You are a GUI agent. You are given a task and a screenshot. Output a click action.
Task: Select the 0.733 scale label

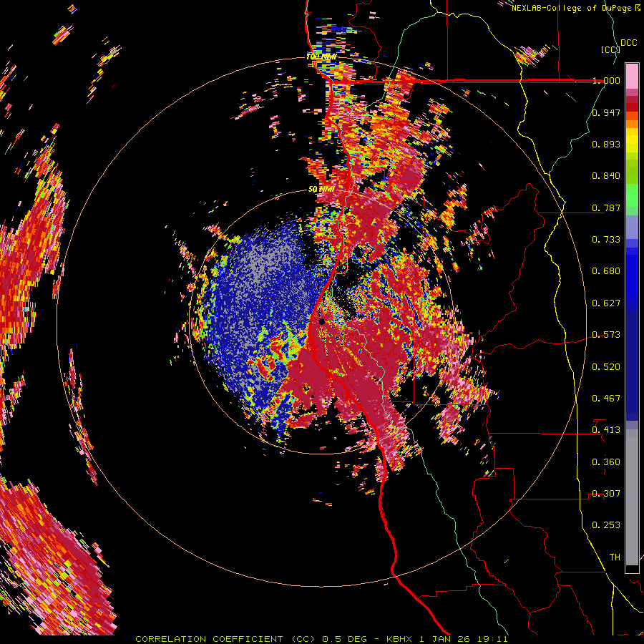606,240
